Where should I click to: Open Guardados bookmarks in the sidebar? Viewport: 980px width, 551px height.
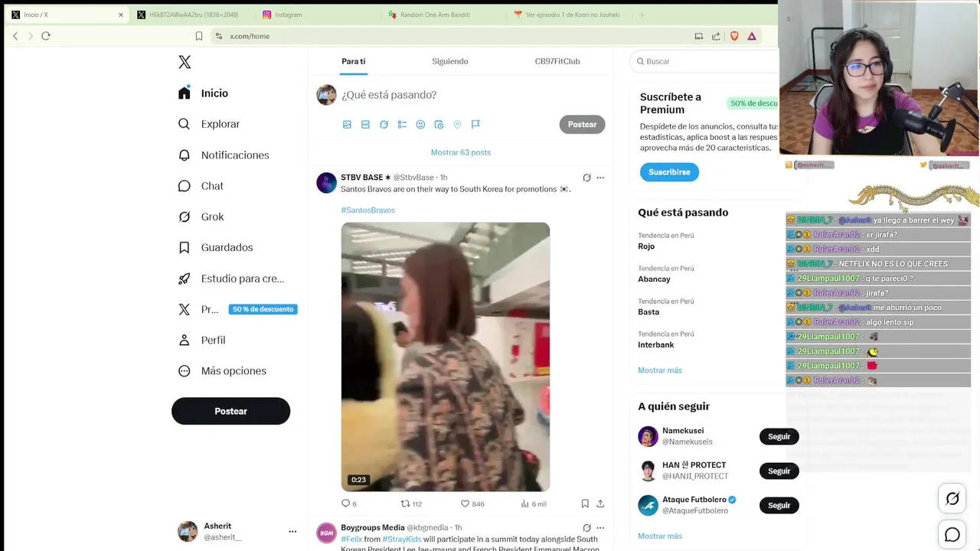tap(215, 247)
